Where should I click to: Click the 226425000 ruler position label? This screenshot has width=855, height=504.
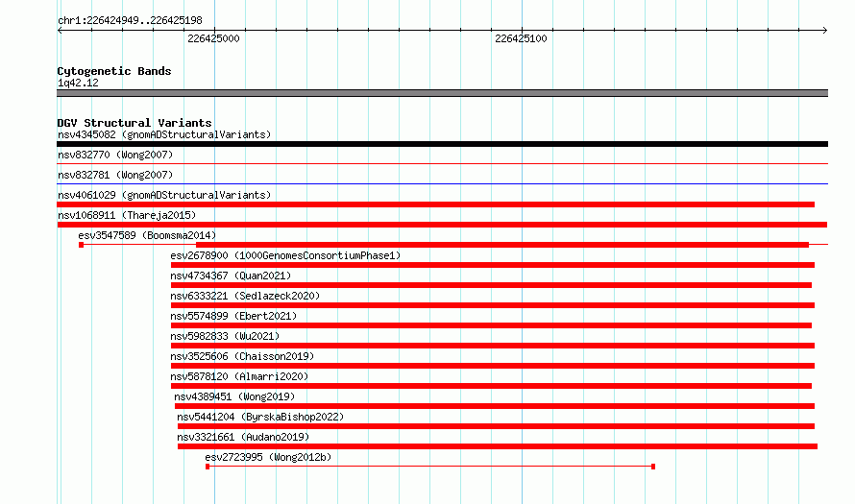pos(213,38)
